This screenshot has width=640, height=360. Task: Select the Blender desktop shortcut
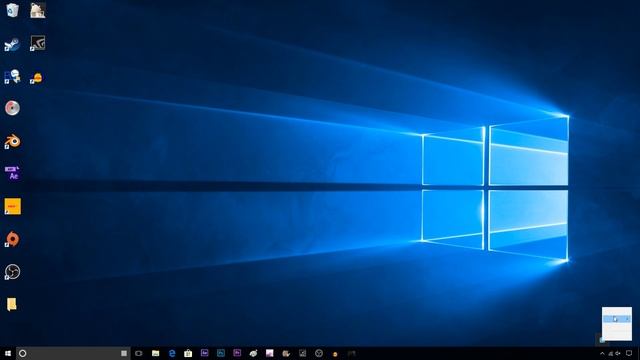(x=12, y=141)
